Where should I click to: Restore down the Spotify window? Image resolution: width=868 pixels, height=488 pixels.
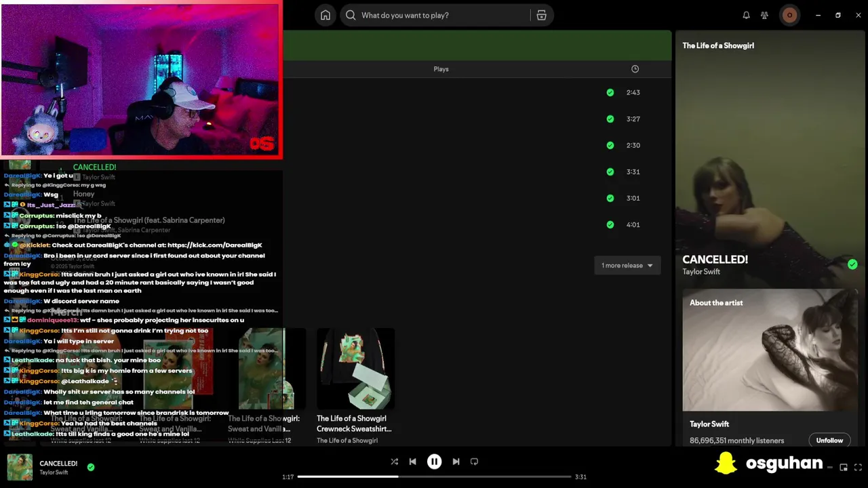pos(838,15)
